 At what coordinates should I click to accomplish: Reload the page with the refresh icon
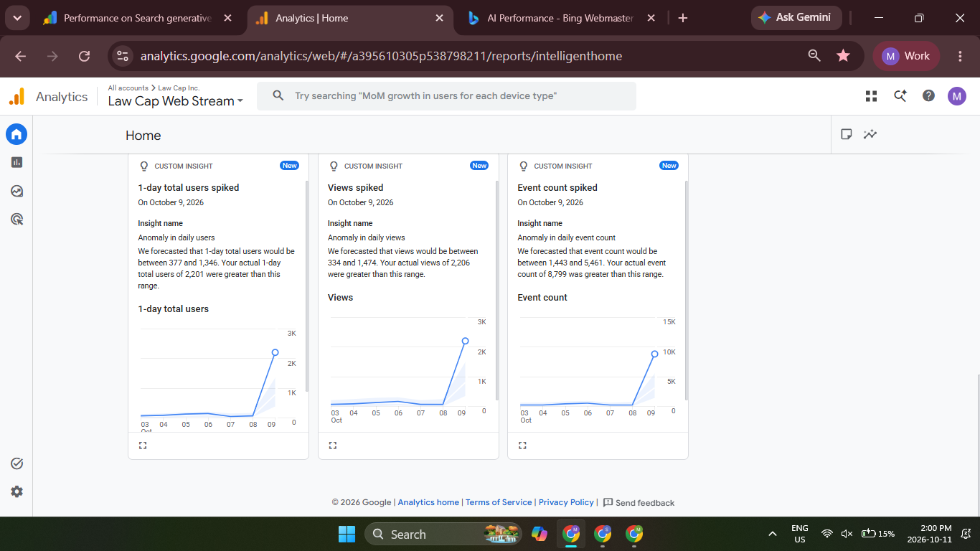(x=84, y=56)
